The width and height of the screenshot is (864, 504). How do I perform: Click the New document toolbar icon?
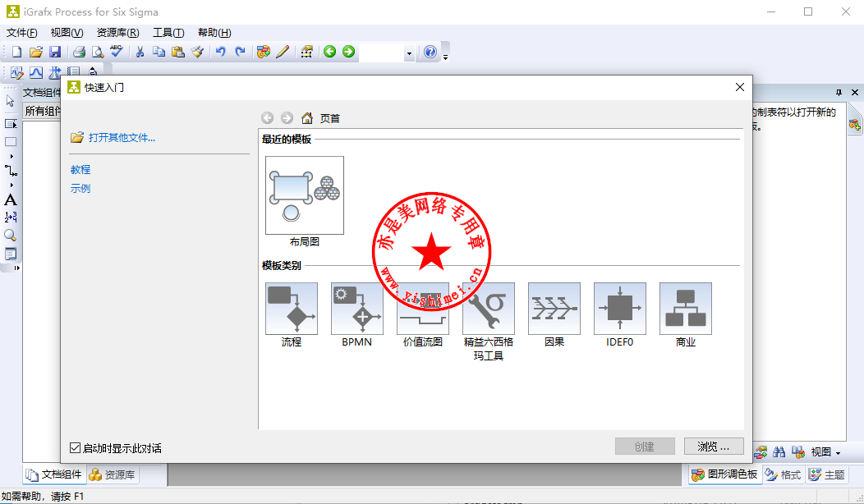(x=16, y=52)
